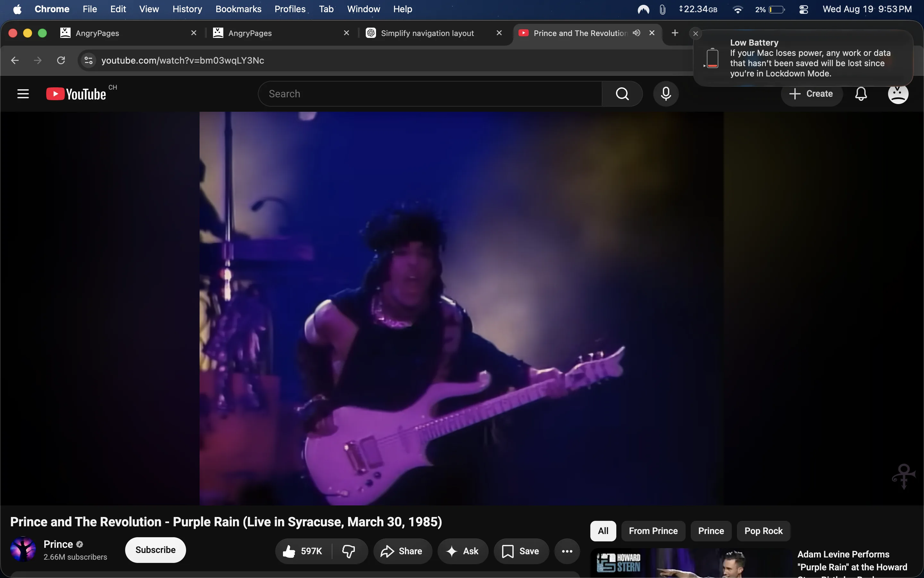
Task: Click the browser forward arrow
Action: tap(38, 60)
